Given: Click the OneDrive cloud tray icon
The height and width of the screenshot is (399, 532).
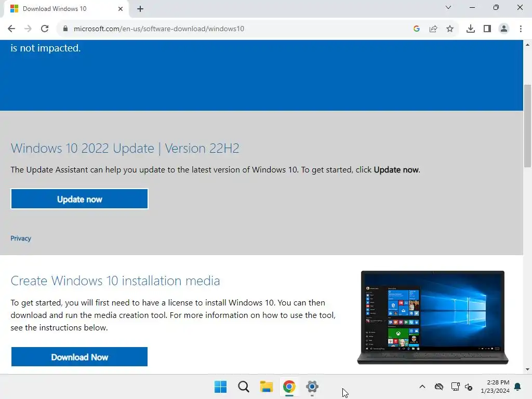Looking at the screenshot, I should point(438,387).
